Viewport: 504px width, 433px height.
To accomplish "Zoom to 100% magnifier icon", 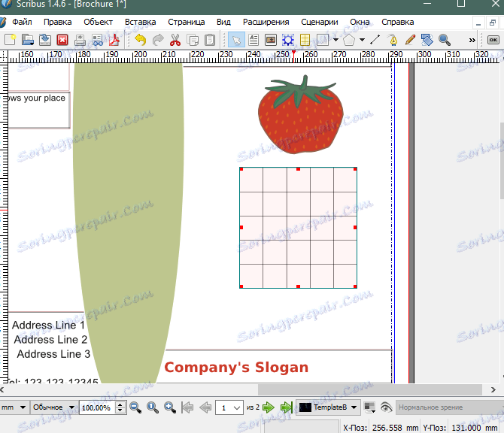I will (x=153, y=407).
